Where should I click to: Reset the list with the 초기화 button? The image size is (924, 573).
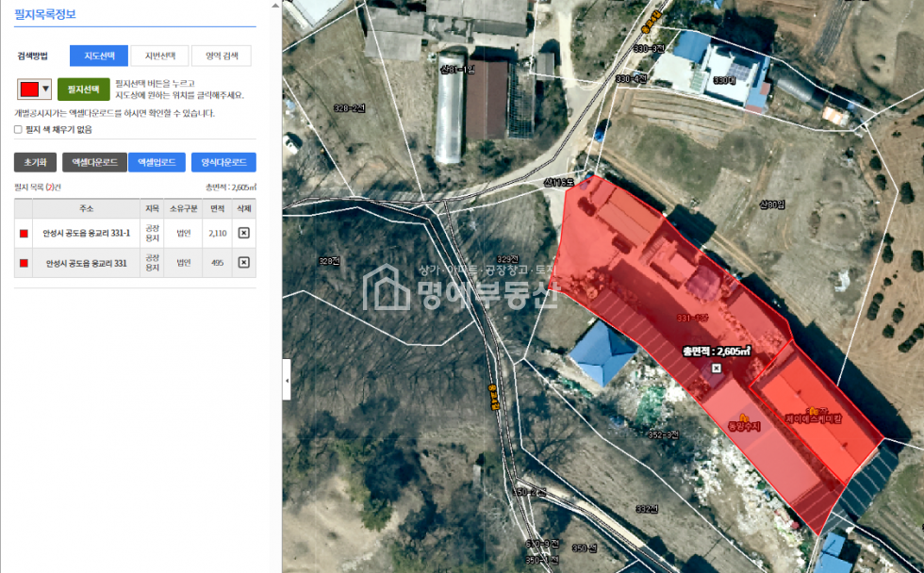click(x=35, y=162)
